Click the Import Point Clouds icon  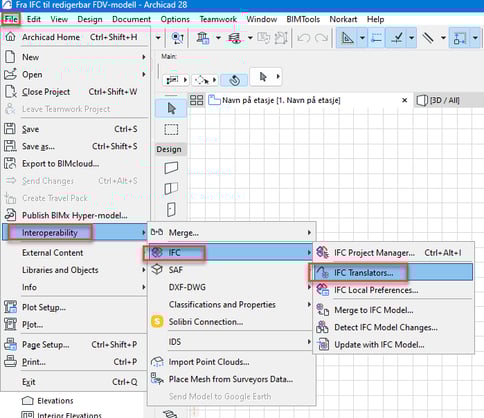pos(157,362)
